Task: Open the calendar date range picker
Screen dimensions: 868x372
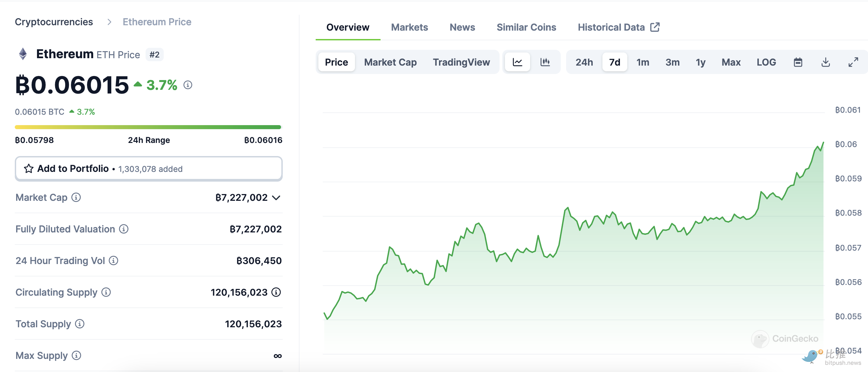Action: pyautogui.click(x=798, y=62)
